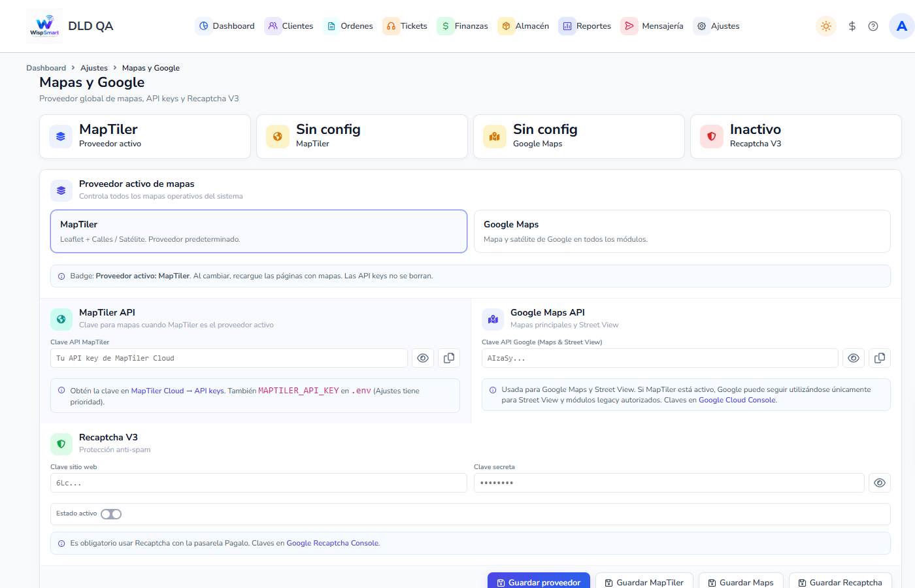This screenshot has height=588, width=915.
Task: Click the WispSmart logo
Action: click(44, 26)
